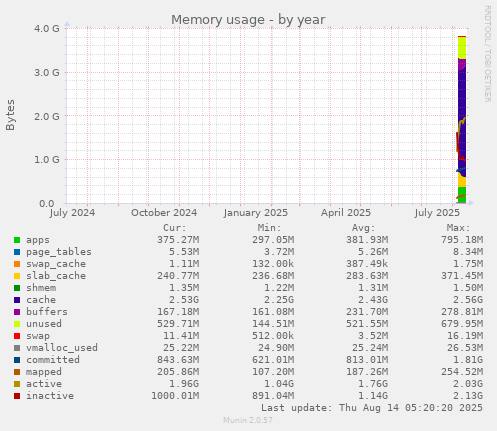Image resolution: width=497 pixels, height=431 pixels.
Task: Select the active legend label
Action: pos(44,384)
